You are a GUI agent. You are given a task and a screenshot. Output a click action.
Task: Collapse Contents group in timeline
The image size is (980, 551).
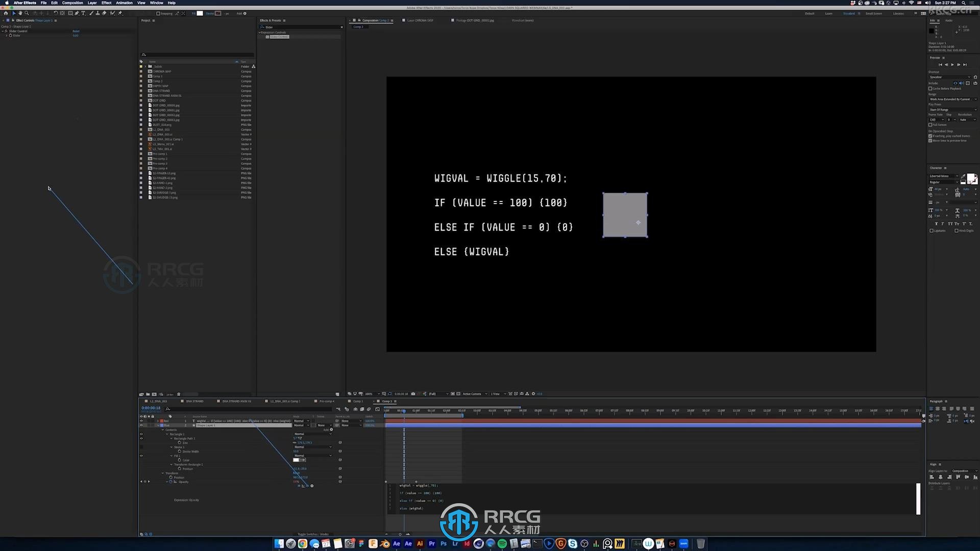click(x=162, y=430)
